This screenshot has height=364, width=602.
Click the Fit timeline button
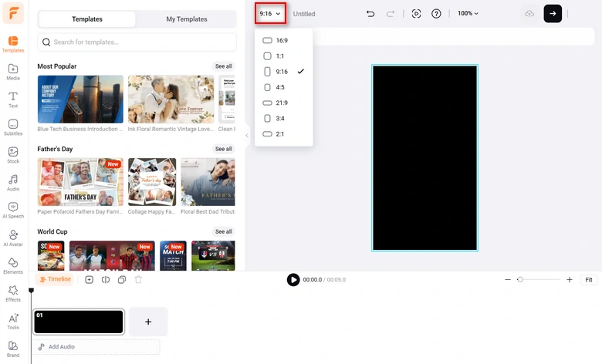tap(589, 280)
